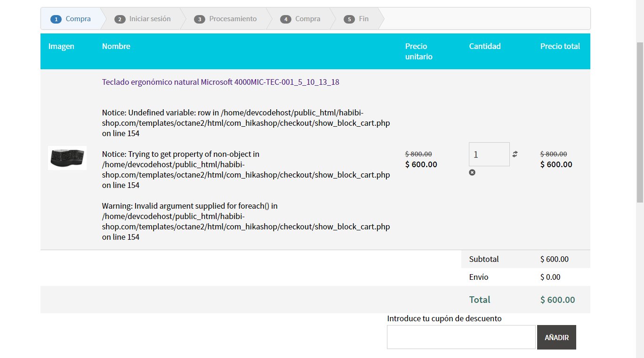Open the Procesamiento step tab
Screen dimensions: 644x358
pos(226,19)
